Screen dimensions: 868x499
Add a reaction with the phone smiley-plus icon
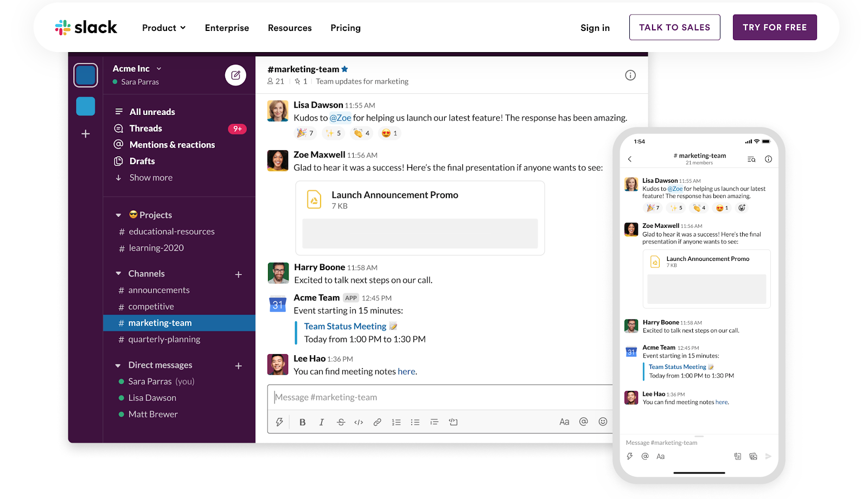(x=742, y=208)
